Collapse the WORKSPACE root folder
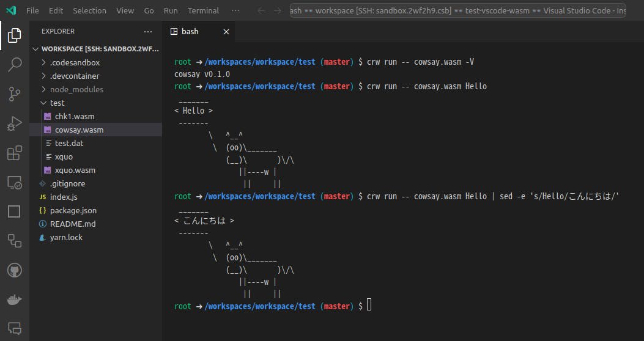This screenshot has height=341, width=644. click(95, 49)
